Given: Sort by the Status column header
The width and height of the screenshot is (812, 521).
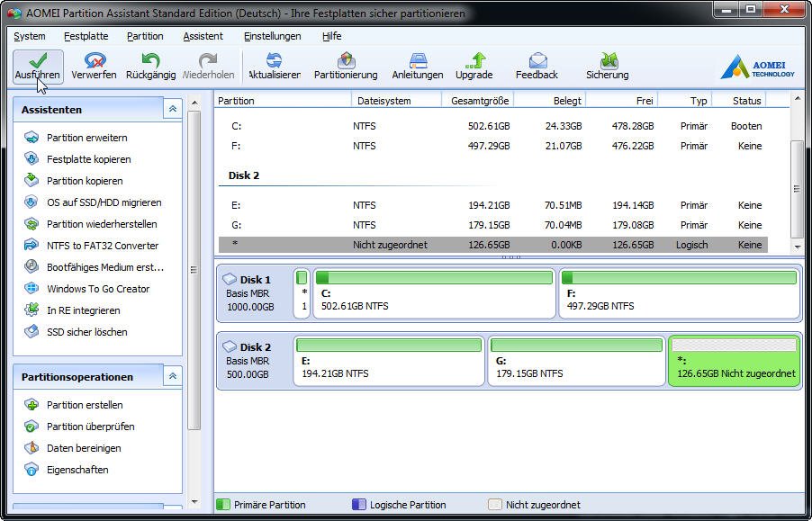Looking at the screenshot, I should point(739,101).
